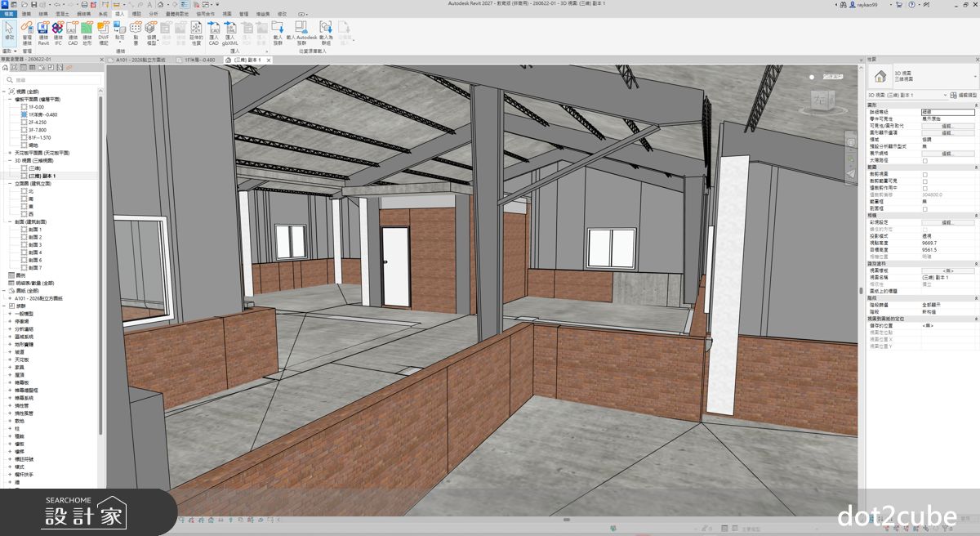Open the 分析 ribbon tab
The height and width of the screenshot is (536, 980).
[153, 14]
